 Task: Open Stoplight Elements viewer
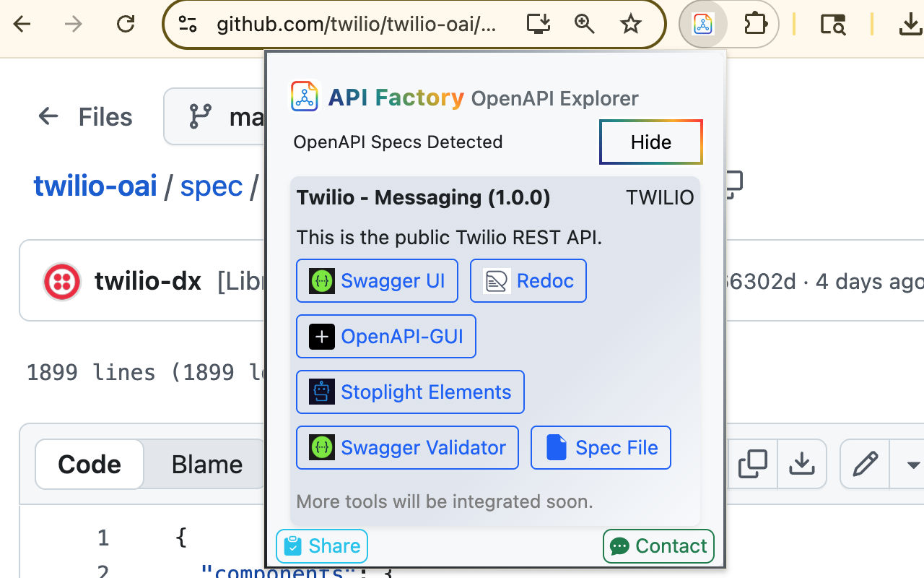(x=410, y=392)
